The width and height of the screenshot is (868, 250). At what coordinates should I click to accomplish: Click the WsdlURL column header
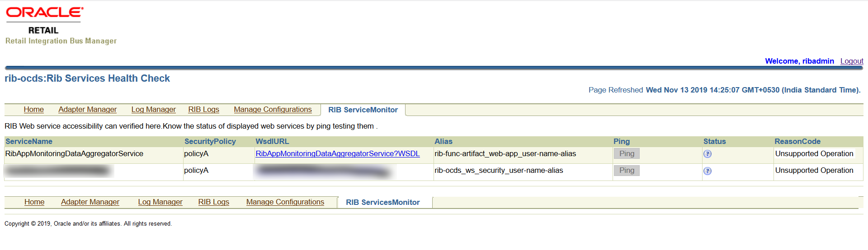tap(272, 142)
